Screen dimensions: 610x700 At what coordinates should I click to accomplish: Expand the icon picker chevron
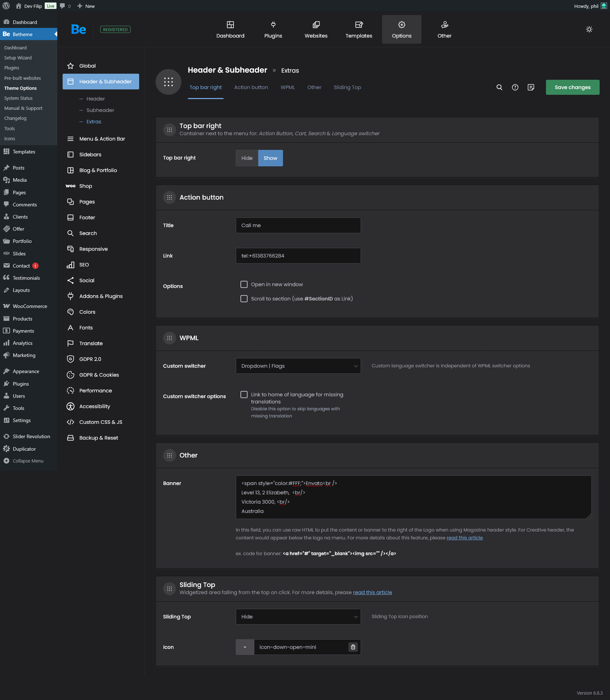(245, 647)
